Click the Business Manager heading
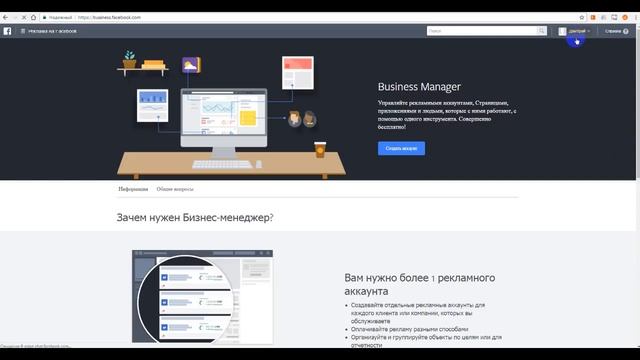This screenshot has width=640, height=360. point(419,87)
